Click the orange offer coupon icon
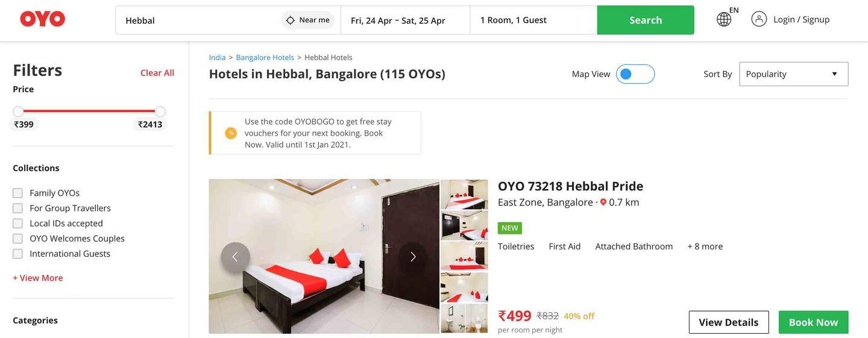The image size is (868, 338). [231, 133]
